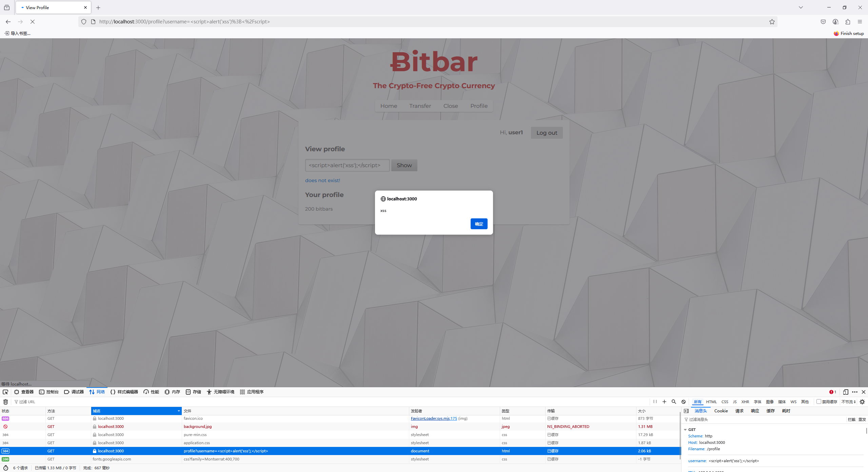Open the Transfer navigation link
868x472 pixels.
click(420, 106)
